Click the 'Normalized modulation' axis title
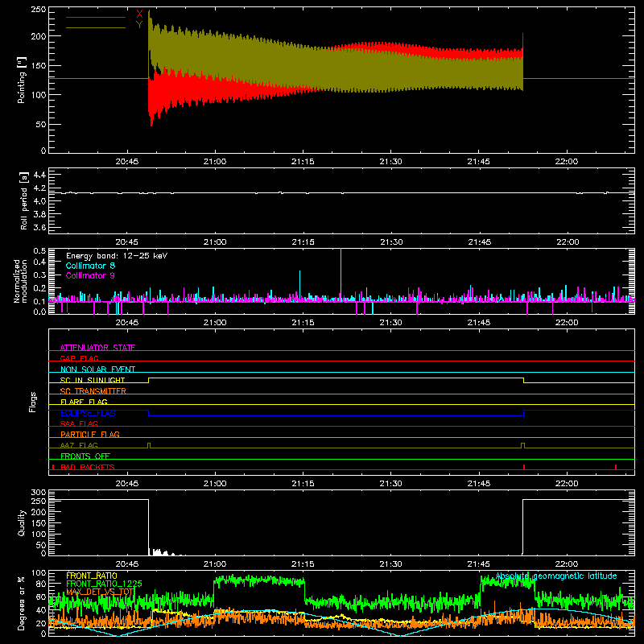644x644 pixels. click(x=21, y=281)
